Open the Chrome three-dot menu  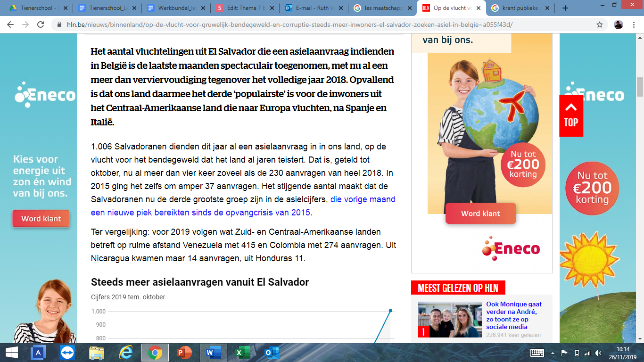[x=634, y=25]
